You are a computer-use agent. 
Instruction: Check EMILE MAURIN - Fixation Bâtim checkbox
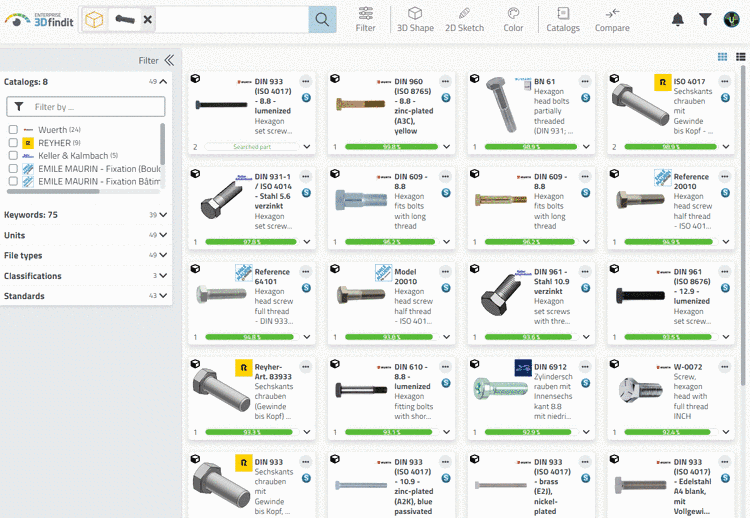click(13, 181)
